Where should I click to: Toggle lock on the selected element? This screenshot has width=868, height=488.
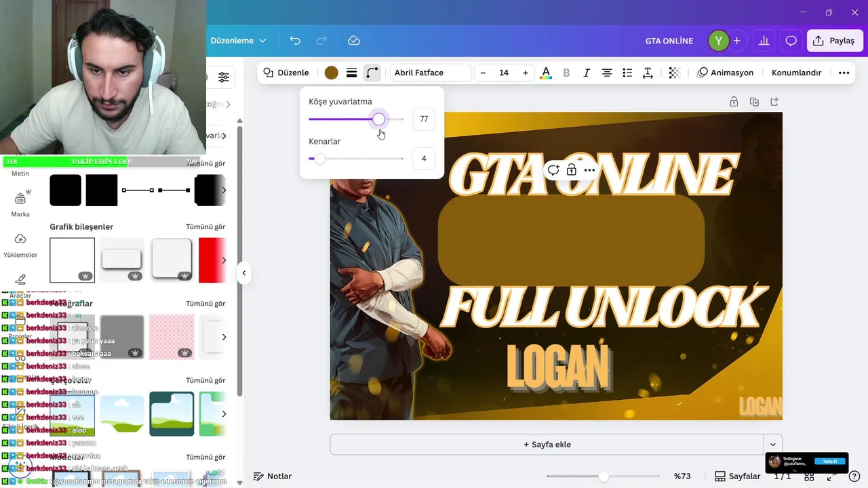point(572,170)
